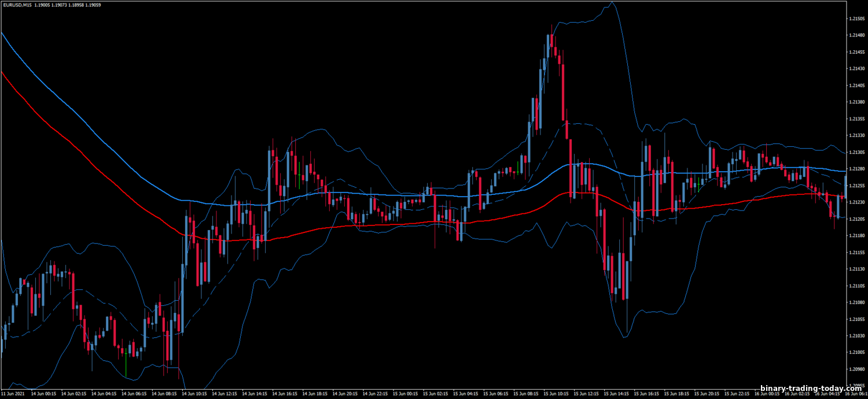
Task: Click the 1.21305 price axis label
Action: click(856, 153)
